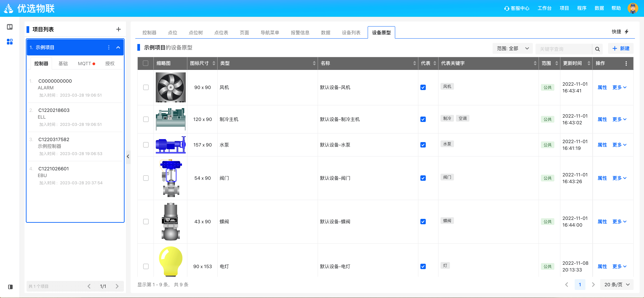The image size is (644, 298).
Task: Open the three-dot menu for 示例项目
Action: [x=108, y=47]
